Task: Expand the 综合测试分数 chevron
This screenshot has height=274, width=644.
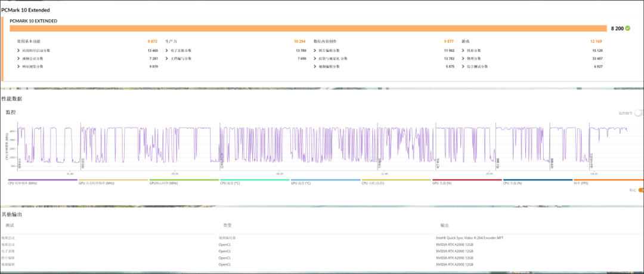Action: 463,66
